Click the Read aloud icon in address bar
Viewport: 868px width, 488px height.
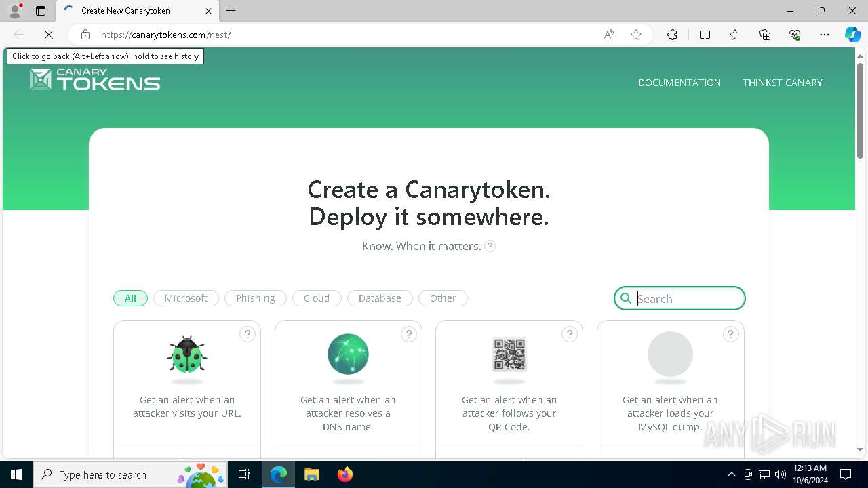click(609, 35)
